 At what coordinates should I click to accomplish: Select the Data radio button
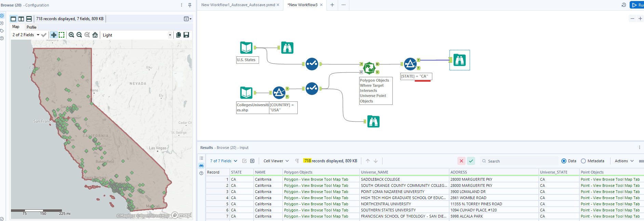tap(564, 161)
